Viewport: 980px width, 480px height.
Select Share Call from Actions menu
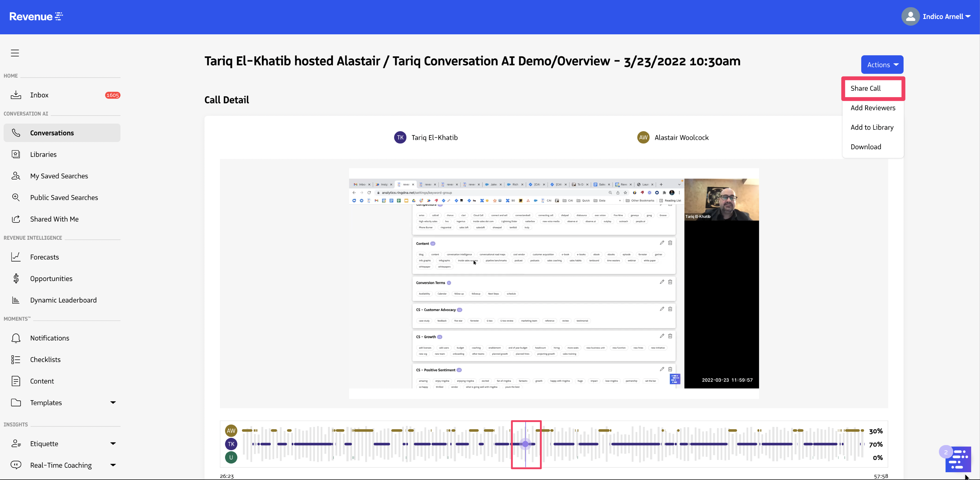pos(865,88)
